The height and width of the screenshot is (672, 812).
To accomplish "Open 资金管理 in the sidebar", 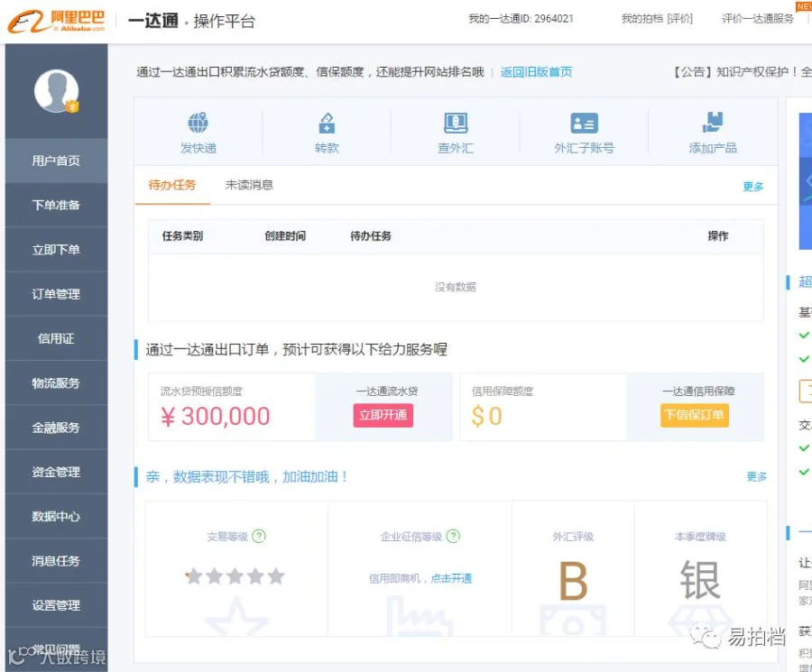I will (x=57, y=472).
